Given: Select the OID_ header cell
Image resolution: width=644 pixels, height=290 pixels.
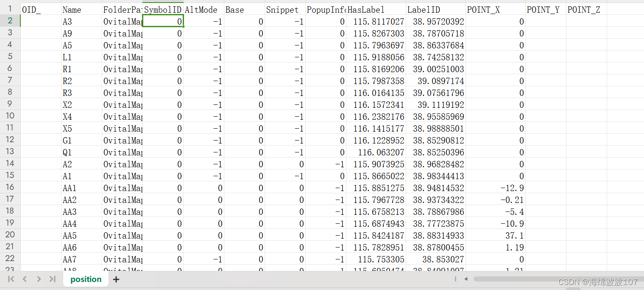Looking at the screenshot, I should 41,9.
